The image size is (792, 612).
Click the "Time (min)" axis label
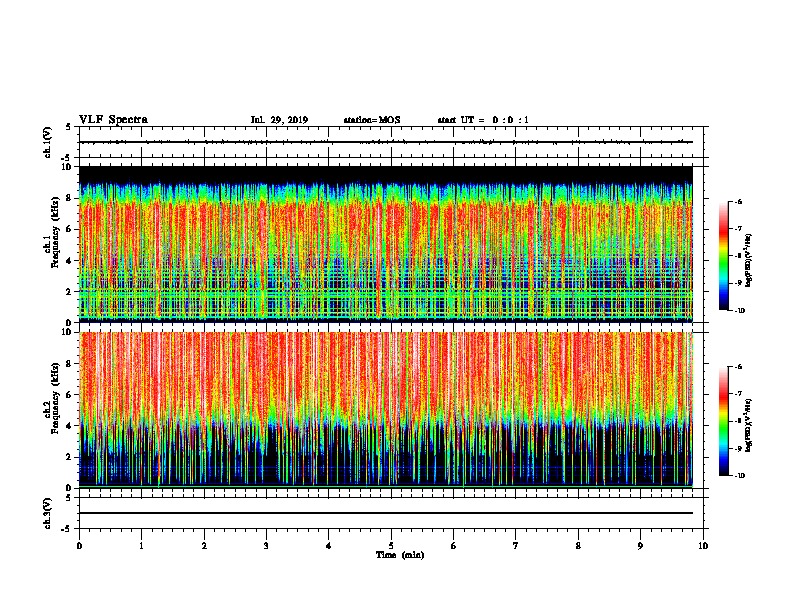point(400,555)
